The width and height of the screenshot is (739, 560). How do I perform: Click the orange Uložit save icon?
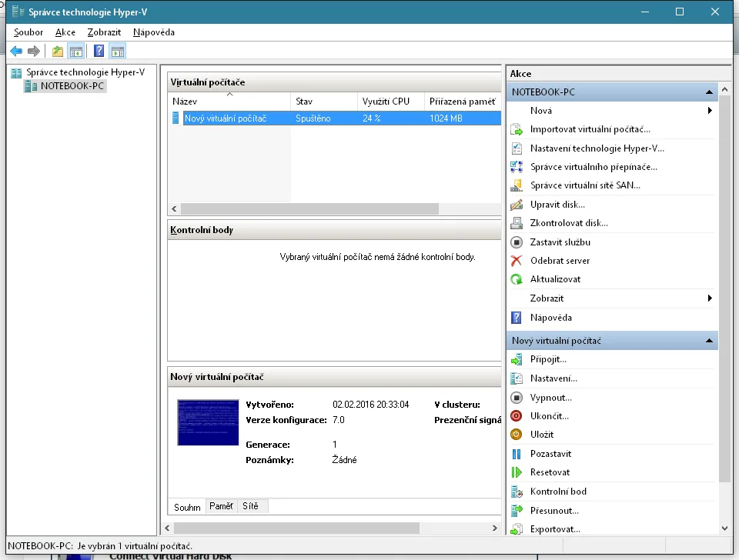pos(517,435)
